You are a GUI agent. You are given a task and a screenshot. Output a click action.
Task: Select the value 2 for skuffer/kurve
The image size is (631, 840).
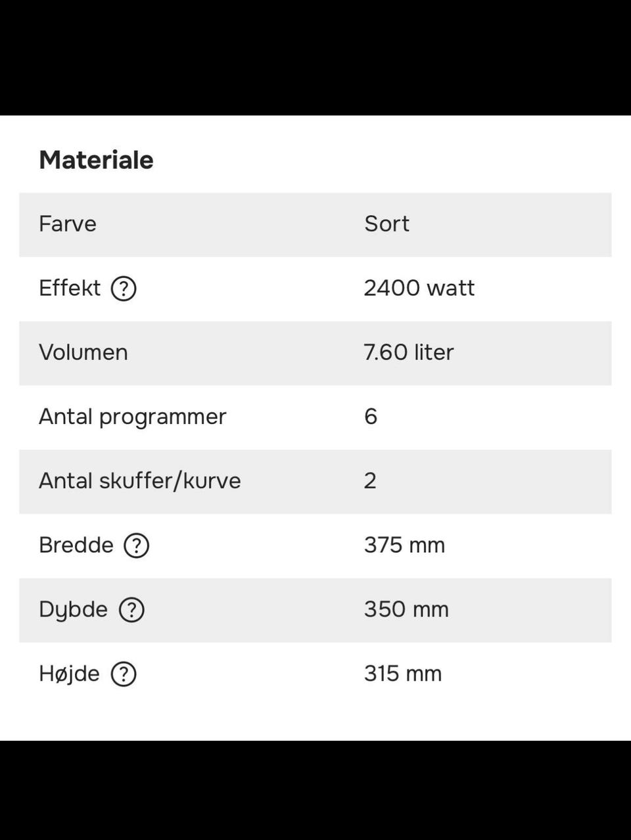(x=370, y=480)
